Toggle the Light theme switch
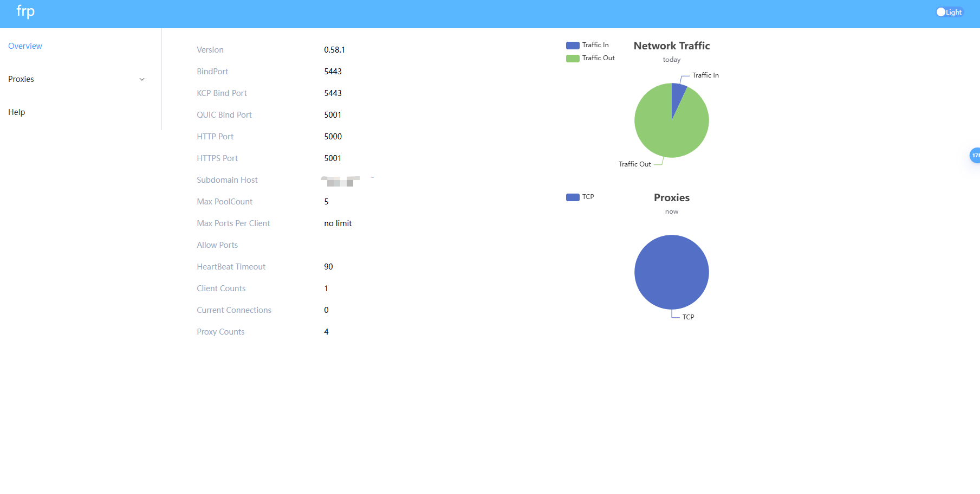 [x=949, y=12]
